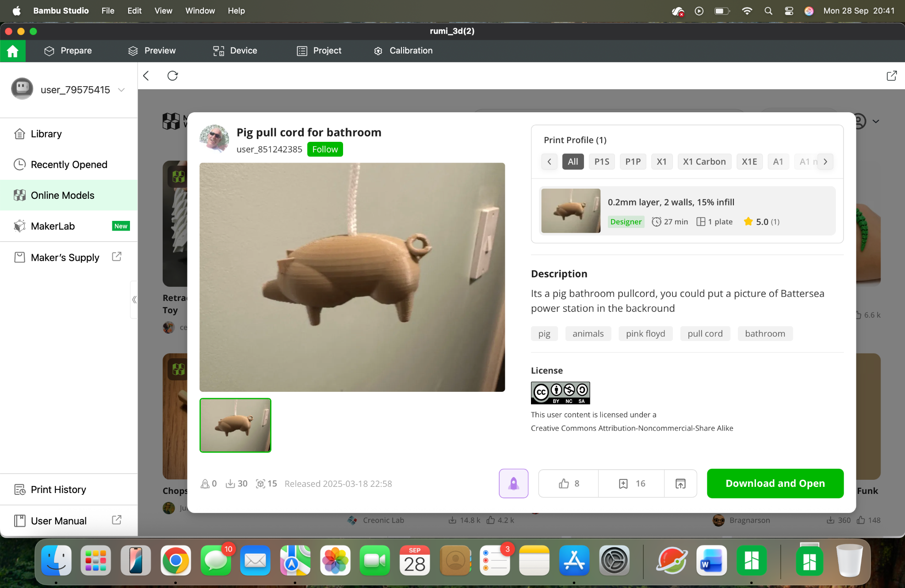Open Library in the sidebar

[x=69, y=134]
